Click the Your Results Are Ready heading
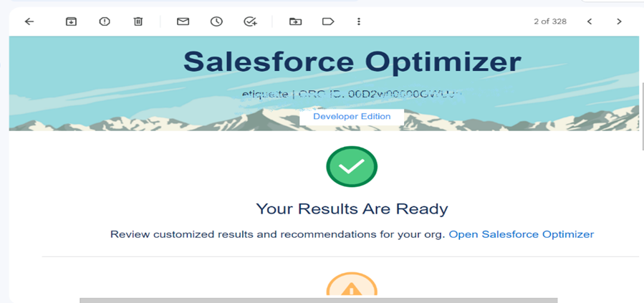 352,209
